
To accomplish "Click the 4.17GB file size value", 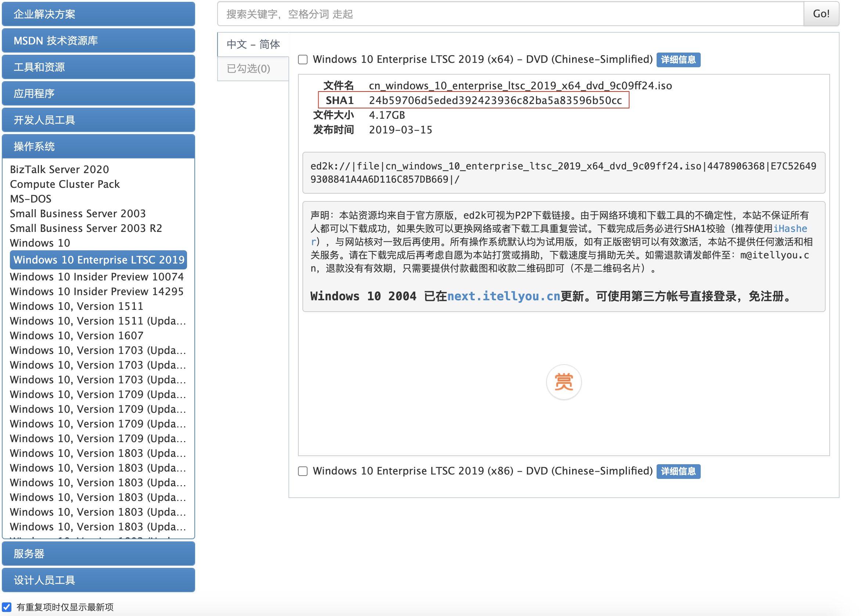I will click(387, 115).
